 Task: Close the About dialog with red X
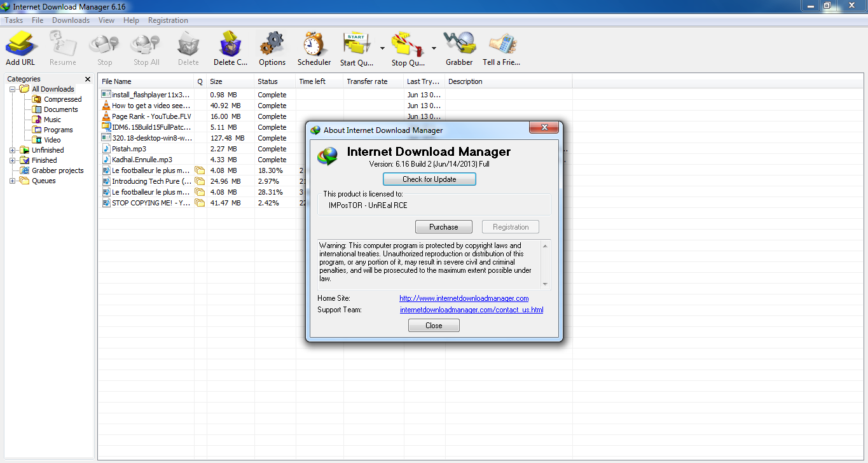(544, 128)
